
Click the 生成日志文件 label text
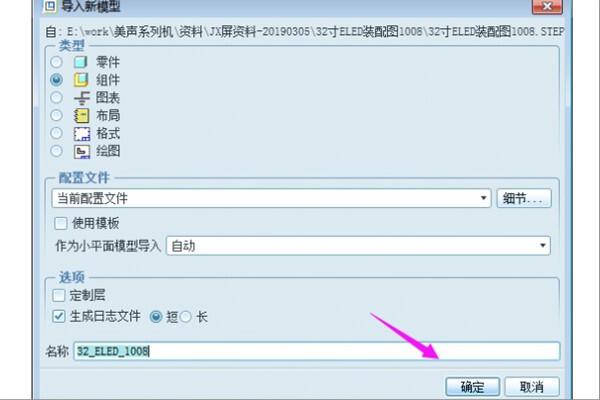coord(105,316)
